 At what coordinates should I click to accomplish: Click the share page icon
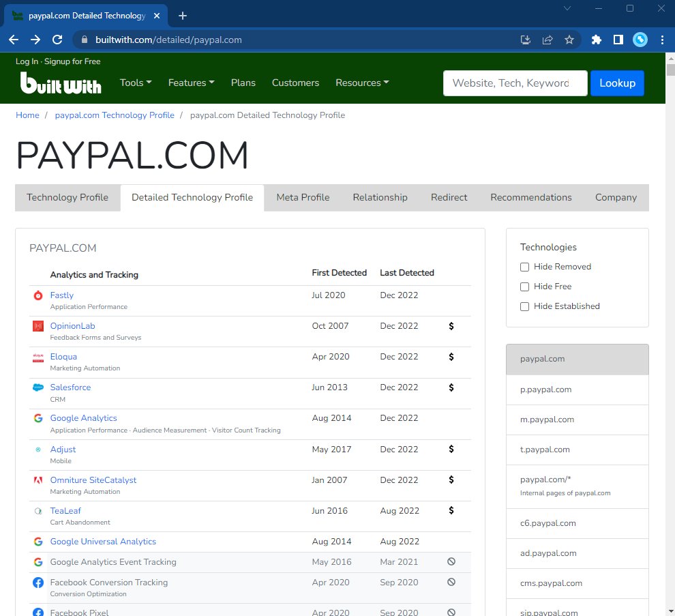[x=547, y=40]
